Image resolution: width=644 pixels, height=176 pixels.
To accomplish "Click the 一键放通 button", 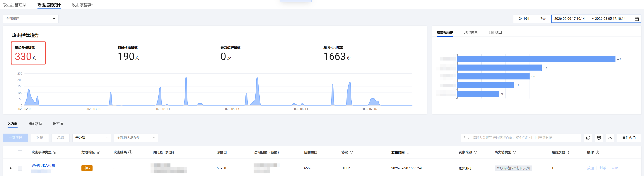I will (16, 138).
